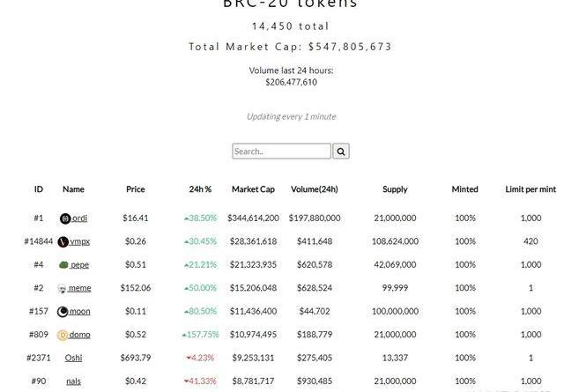Open the ordi token link
This screenshot has width=564, height=392.
pos(79,218)
